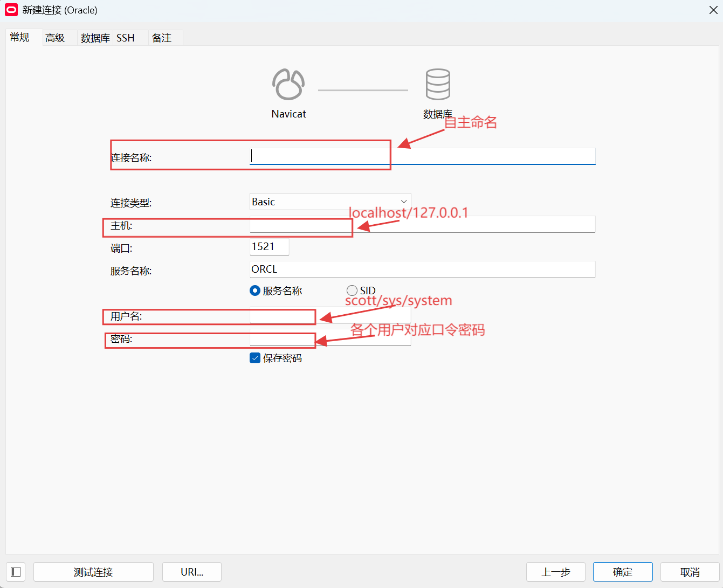Viewport: 723px width, 588px height.
Task: Open the 数据库 tab
Action: coord(95,38)
